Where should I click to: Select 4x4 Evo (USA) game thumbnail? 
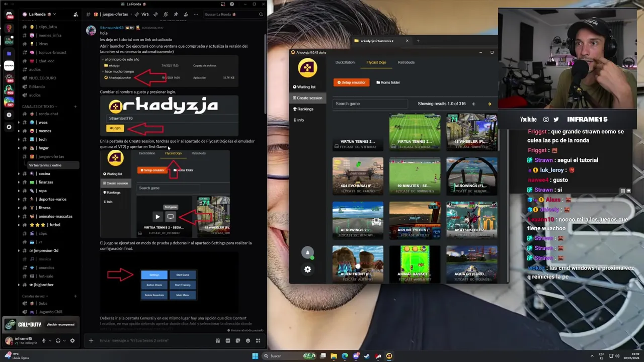[358, 176]
